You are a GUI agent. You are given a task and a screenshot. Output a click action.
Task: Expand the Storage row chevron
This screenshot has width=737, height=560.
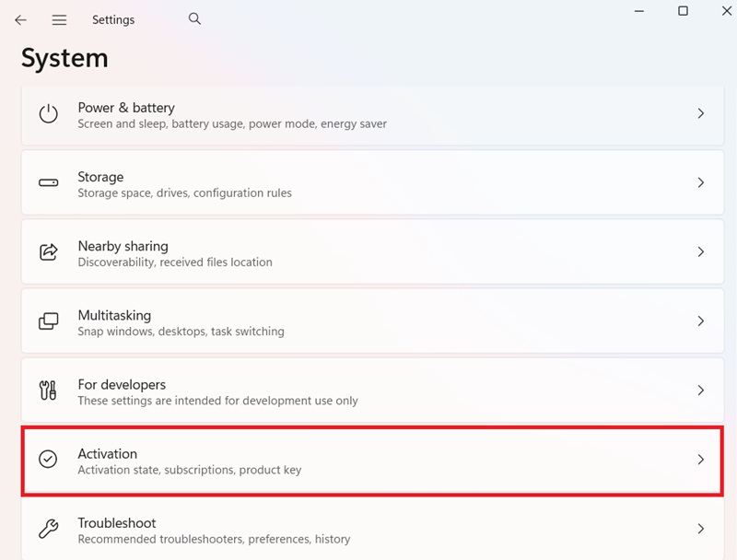click(x=700, y=183)
